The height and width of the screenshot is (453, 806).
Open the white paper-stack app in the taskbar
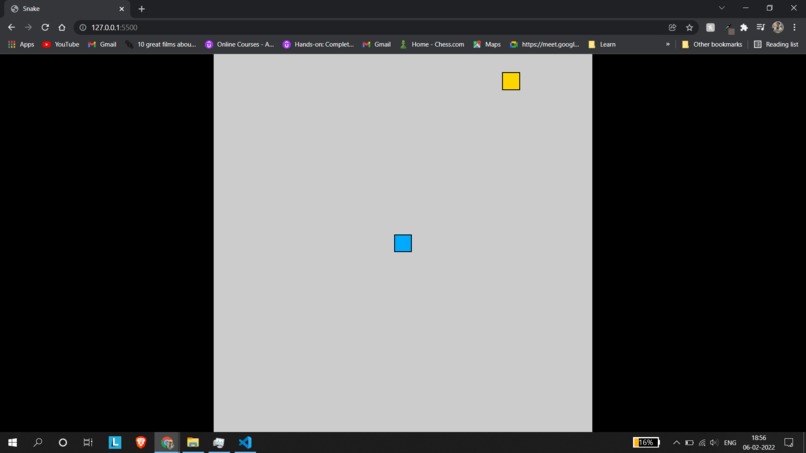219,442
